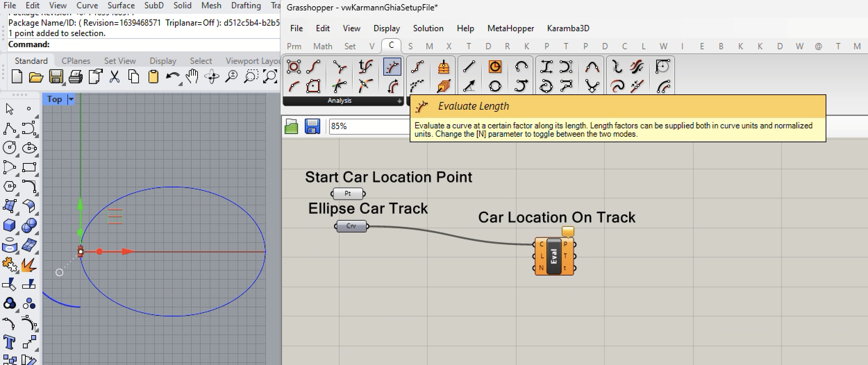Expand the Analysis panel plus button

(399, 101)
